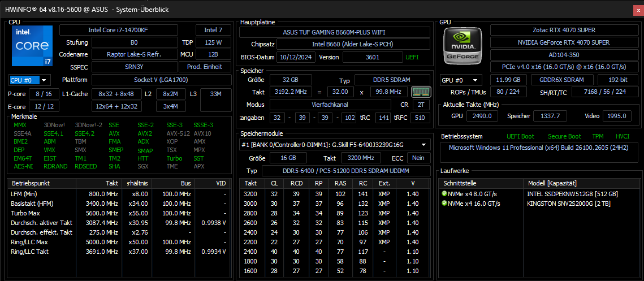
Task: Click the Intel Core i7 logo
Action: [32, 46]
